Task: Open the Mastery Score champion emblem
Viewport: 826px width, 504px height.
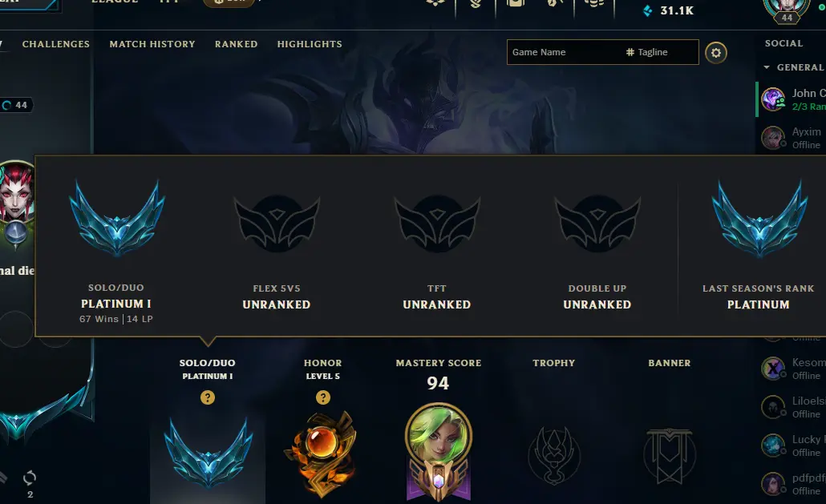Action: [439, 453]
